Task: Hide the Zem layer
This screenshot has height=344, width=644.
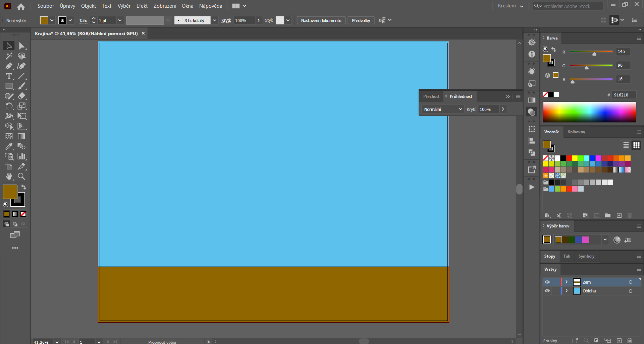Action: pyautogui.click(x=547, y=282)
